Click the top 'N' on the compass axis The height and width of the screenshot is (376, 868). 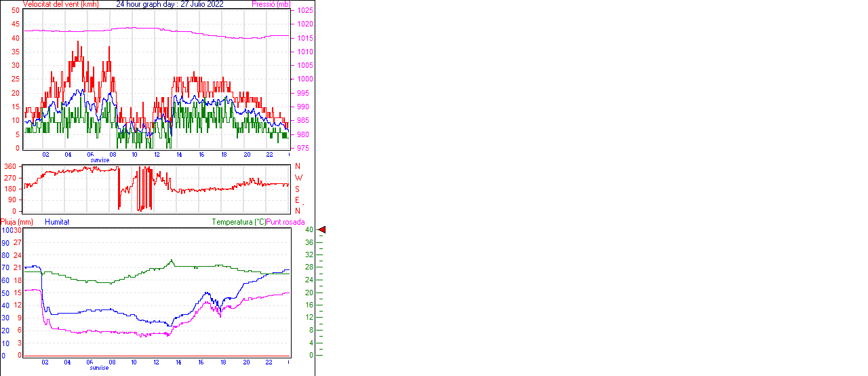[x=297, y=166]
